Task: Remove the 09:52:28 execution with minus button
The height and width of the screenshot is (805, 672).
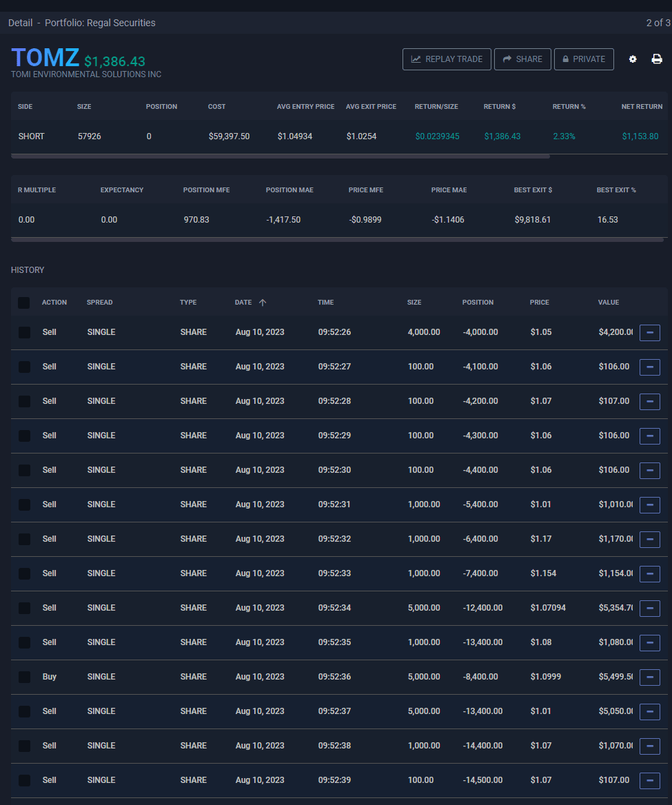Action: pyautogui.click(x=649, y=402)
